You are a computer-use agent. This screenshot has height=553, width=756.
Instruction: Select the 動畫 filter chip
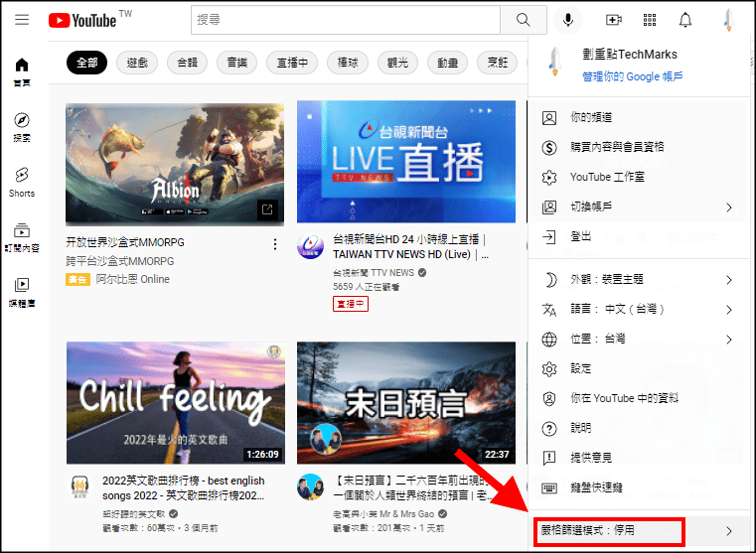(447, 63)
